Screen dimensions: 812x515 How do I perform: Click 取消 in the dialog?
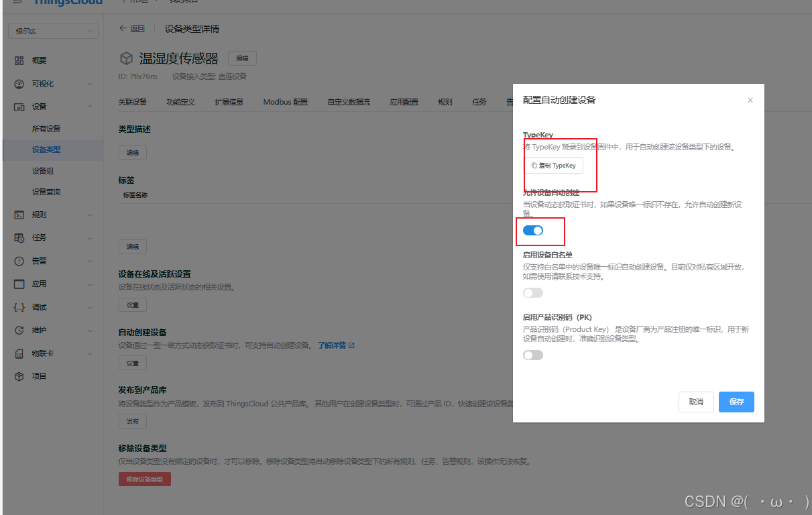(696, 402)
